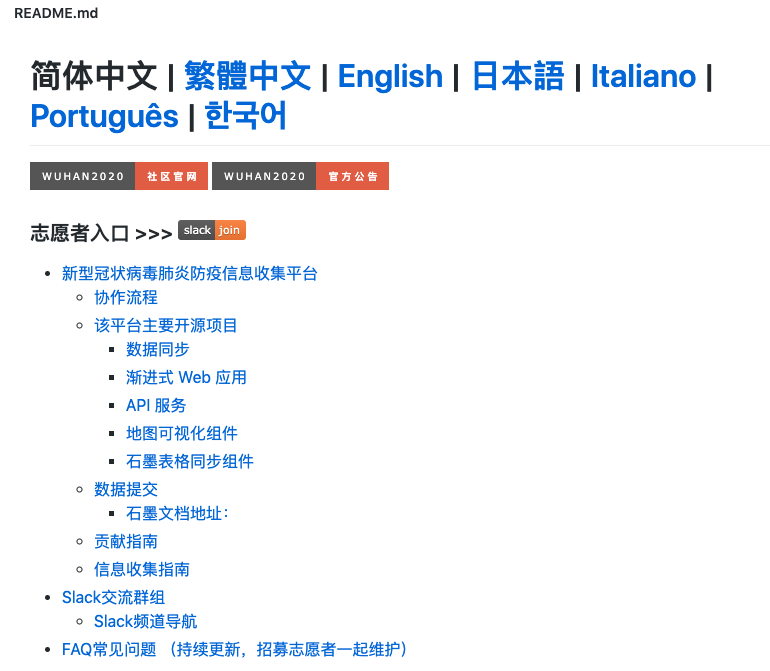
Task: Open the 渐进式 Web 应用 link
Action: (x=186, y=377)
